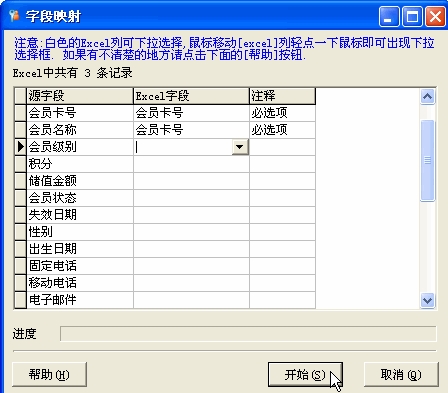Select the 电子邮件 source field cell

click(80, 300)
